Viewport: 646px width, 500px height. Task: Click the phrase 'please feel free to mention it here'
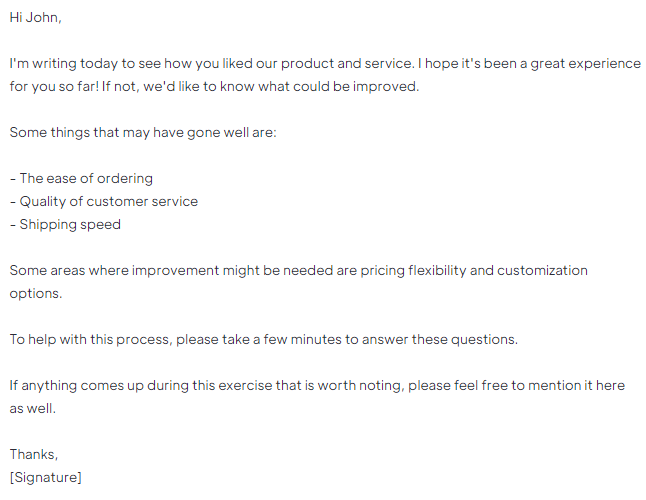click(517, 386)
